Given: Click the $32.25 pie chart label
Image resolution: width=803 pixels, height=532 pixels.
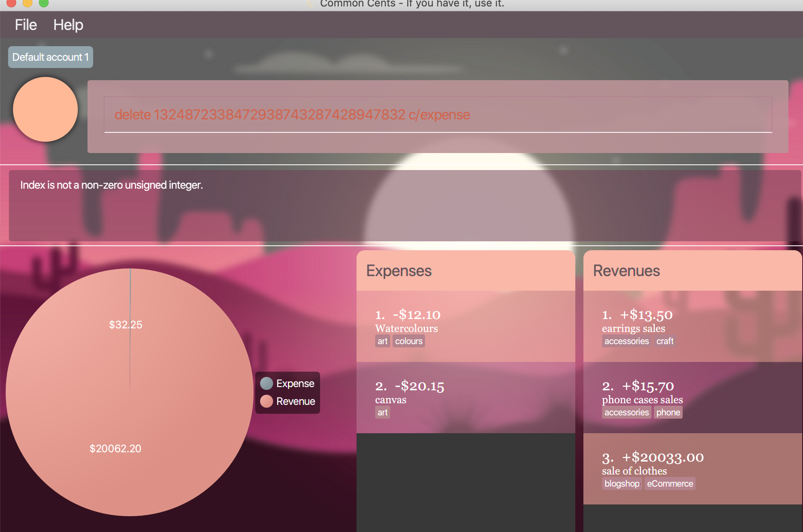Looking at the screenshot, I should point(126,325).
